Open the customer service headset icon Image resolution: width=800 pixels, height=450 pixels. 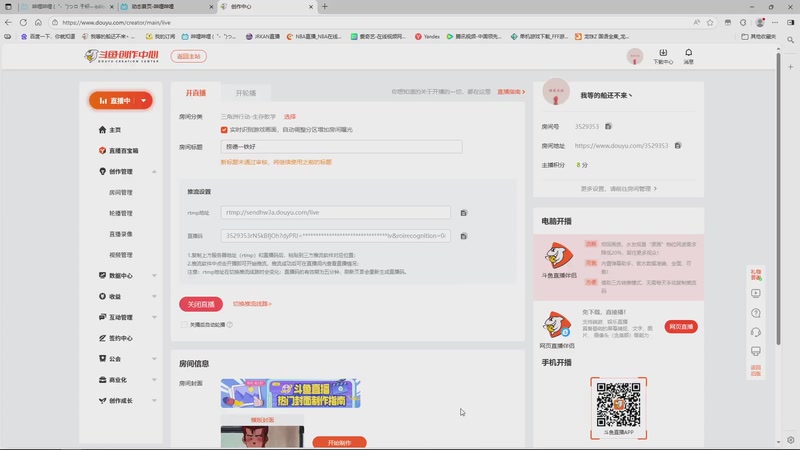pyautogui.click(x=756, y=332)
